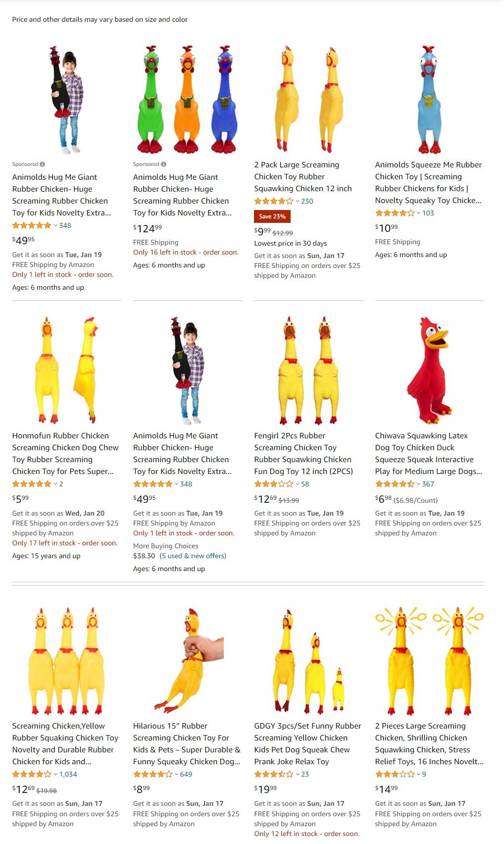This screenshot has height=844, width=504.
Task: Click the Sponsored info icon on first listing
Action: (x=42, y=164)
